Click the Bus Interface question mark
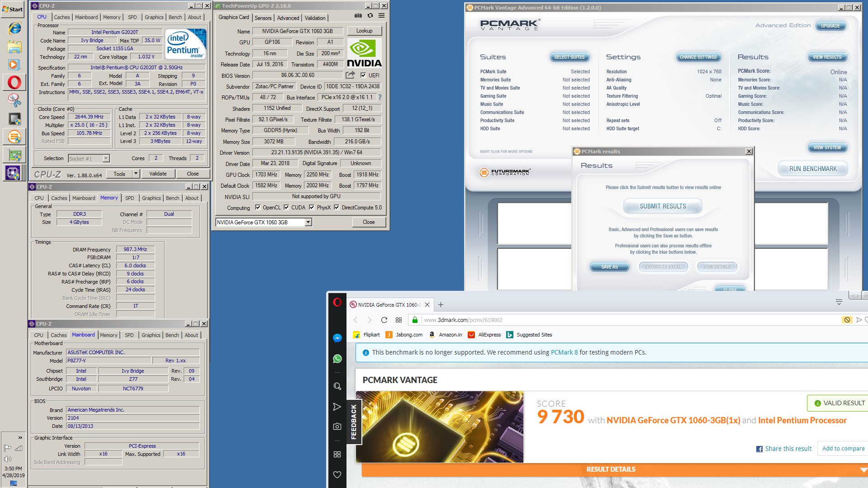The image size is (868, 488). (380, 97)
